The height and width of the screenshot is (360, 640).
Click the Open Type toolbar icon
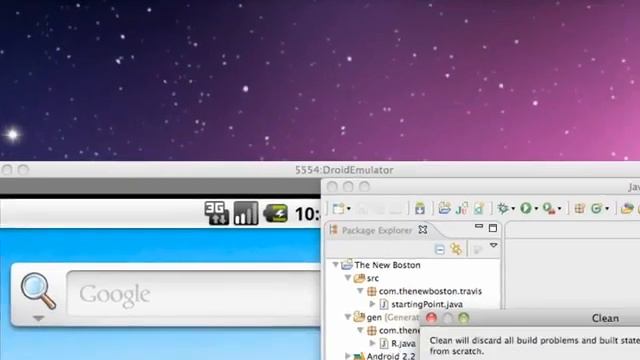pyautogui.click(x=627, y=209)
